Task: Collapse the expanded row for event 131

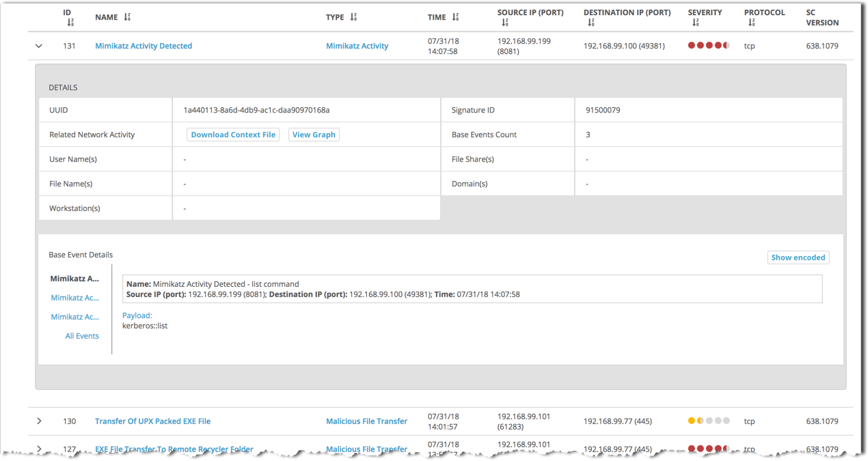Action: point(39,46)
